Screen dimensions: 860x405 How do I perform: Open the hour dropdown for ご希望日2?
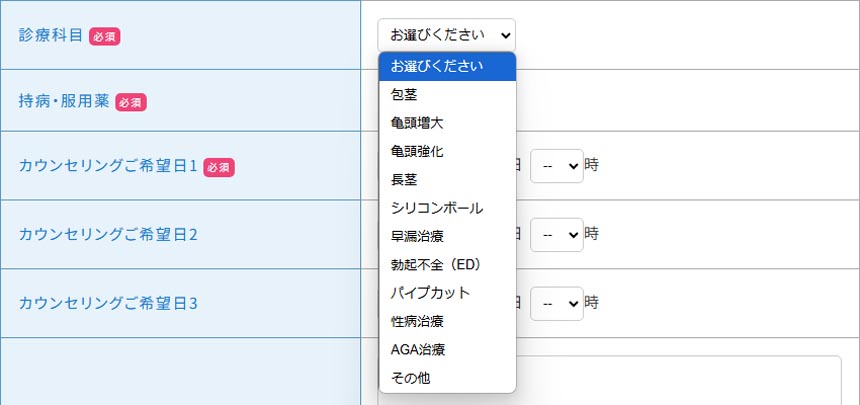556,234
